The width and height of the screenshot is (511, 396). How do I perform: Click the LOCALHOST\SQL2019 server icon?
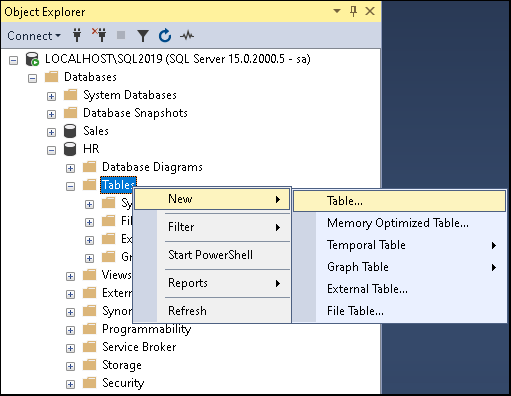click(32, 59)
